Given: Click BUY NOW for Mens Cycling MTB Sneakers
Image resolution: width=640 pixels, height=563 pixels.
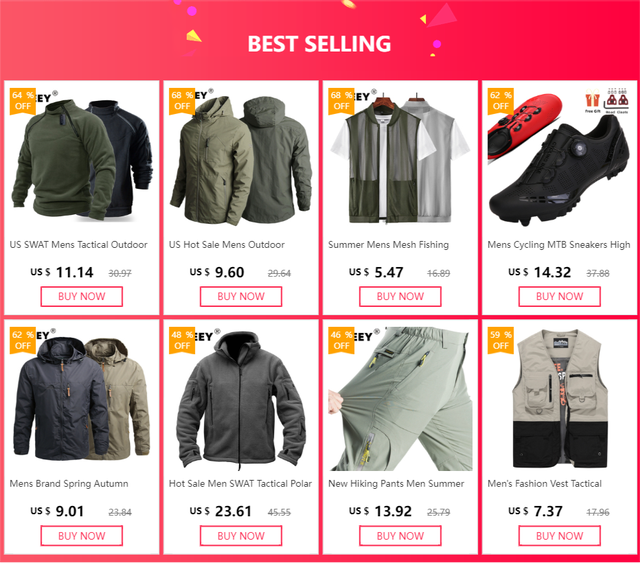Looking at the screenshot, I should click(x=560, y=296).
